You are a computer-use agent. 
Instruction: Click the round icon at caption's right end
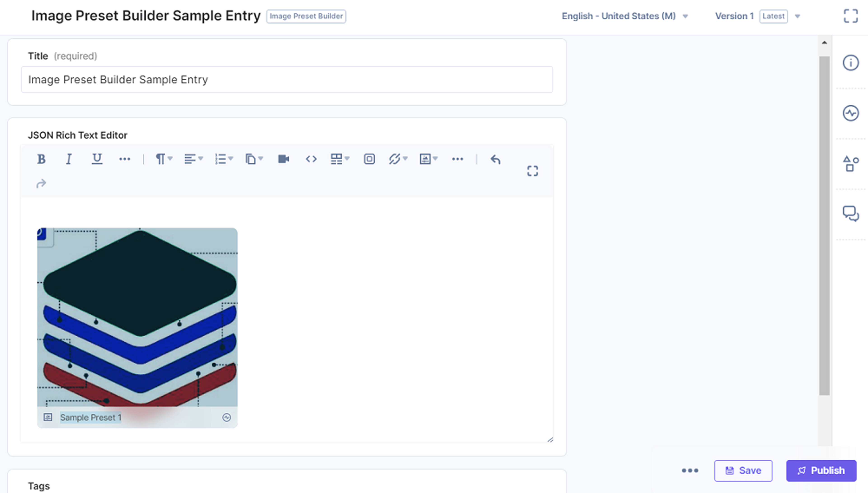[x=226, y=418]
